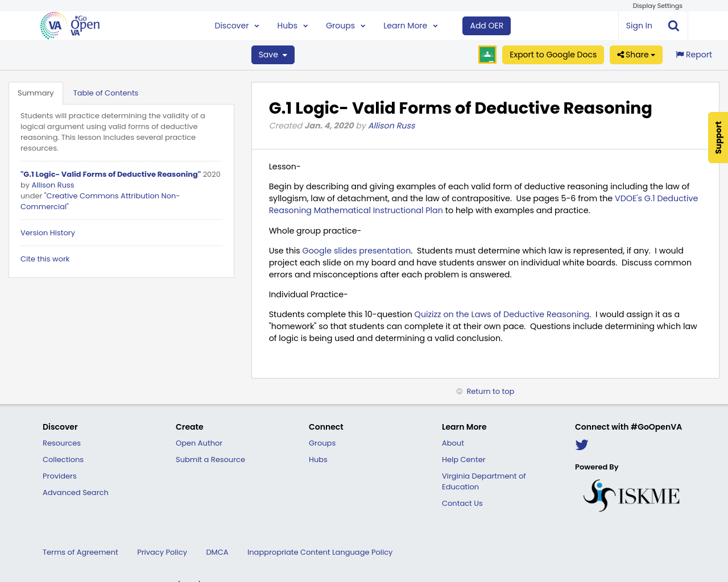The image size is (728, 582).
Task: Switch to the Summary tab
Action: click(x=36, y=93)
